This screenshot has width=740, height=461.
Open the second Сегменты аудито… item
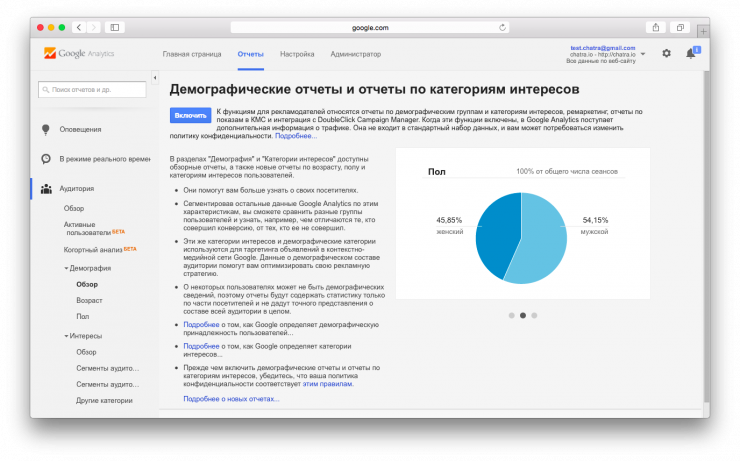(108, 384)
